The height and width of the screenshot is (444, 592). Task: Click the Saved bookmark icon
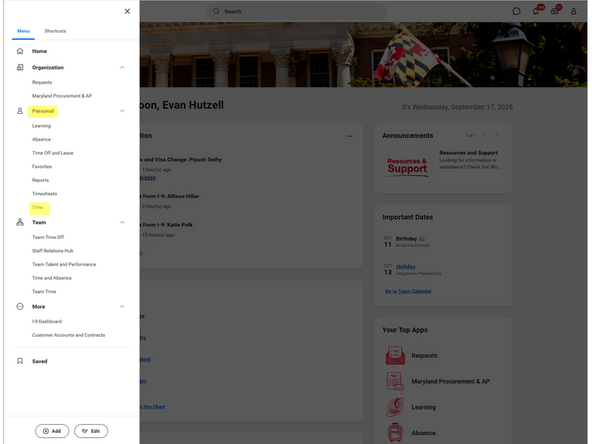(20, 361)
